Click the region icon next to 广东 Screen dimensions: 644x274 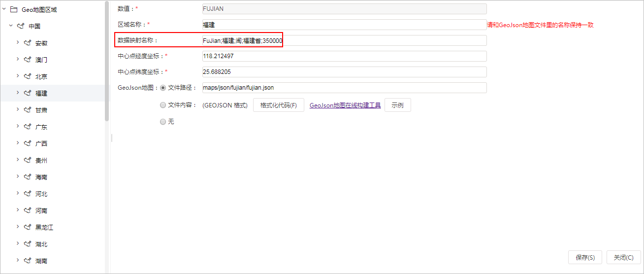pos(28,127)
